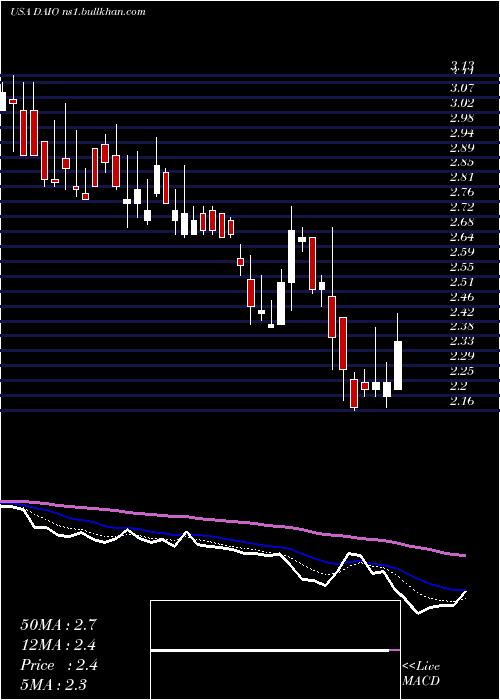This screenshot has width=500, height=700.
Task: Select the 2.2 price axis label
Action: pos(459,385)
